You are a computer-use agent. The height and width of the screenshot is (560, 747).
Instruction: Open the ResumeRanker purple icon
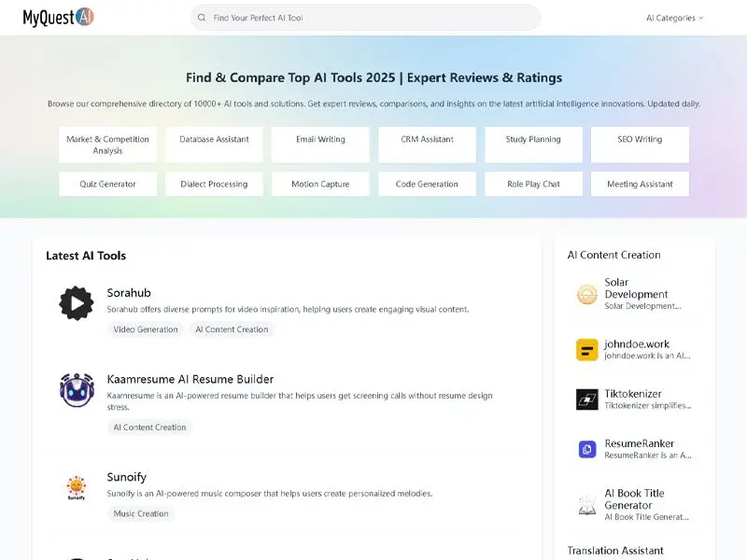[586, 449]
